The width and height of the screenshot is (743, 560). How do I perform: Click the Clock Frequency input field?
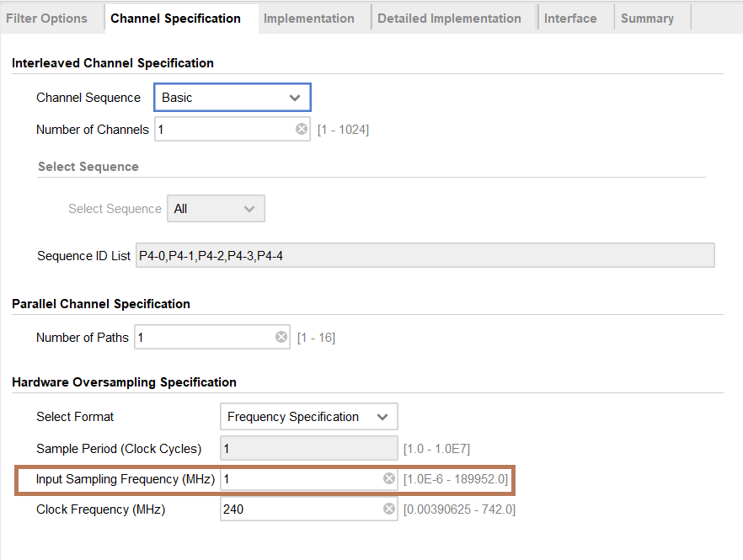pos(299,509)
